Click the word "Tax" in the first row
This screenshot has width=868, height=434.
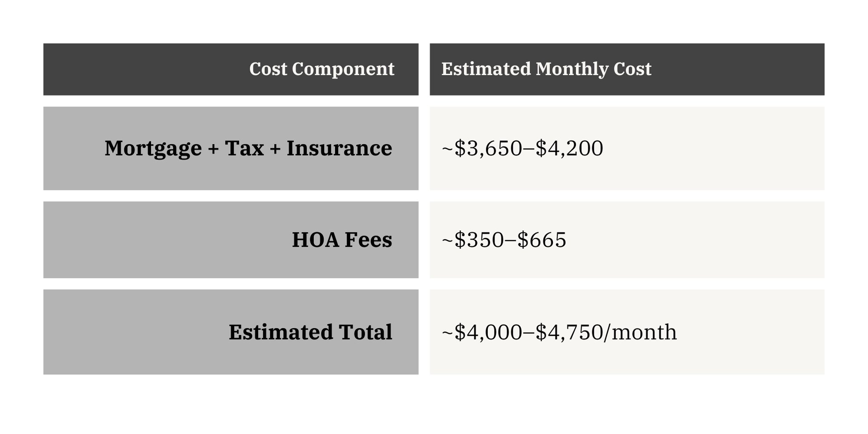[244, 148]
